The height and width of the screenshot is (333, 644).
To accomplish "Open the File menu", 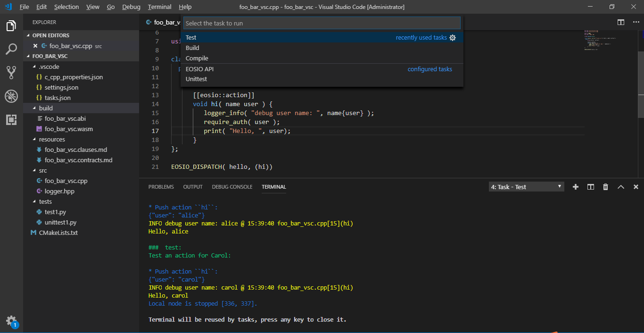I will pos(25,7).
